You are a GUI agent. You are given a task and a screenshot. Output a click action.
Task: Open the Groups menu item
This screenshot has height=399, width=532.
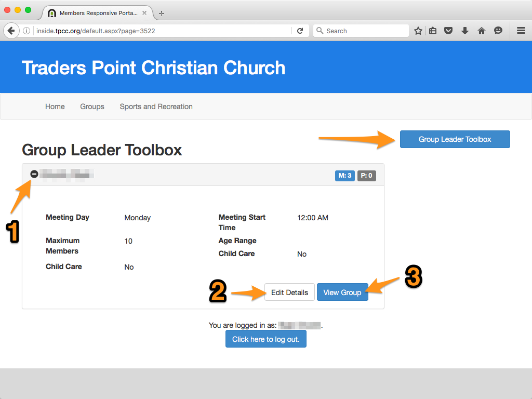[92, 107]
